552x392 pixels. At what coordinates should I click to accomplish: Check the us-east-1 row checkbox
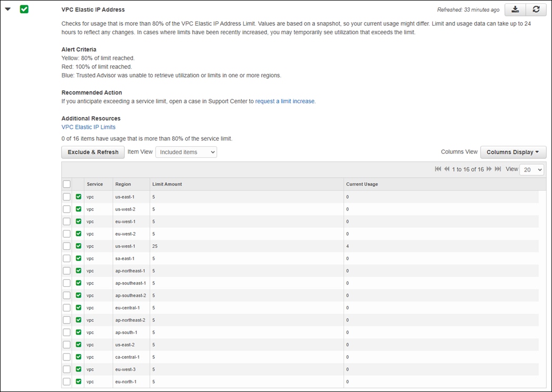[x=66, y=197]
